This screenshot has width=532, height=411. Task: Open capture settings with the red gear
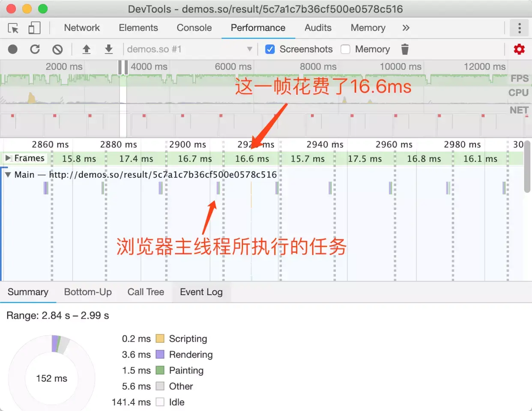click(x=519, y=49)
